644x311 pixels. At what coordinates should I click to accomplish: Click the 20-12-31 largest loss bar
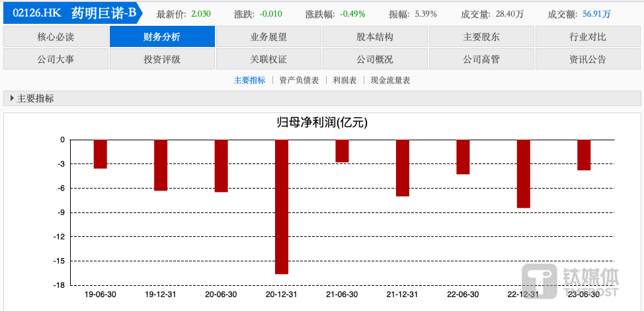(x=282, y=207)
